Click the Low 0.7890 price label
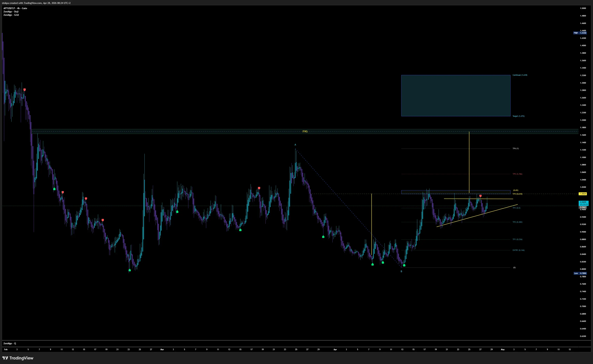Viewport: 593px width, 364px height. 580,273
